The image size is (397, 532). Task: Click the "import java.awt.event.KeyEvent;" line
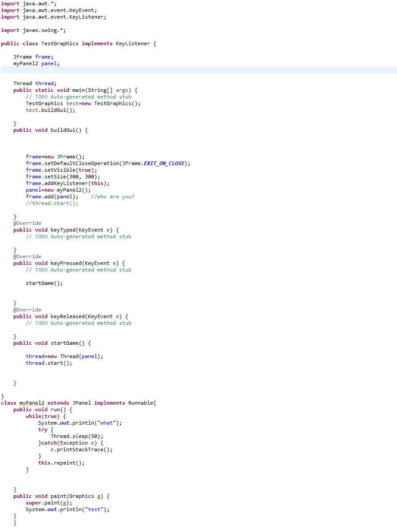pyautogui.click(x=49, y=10)
